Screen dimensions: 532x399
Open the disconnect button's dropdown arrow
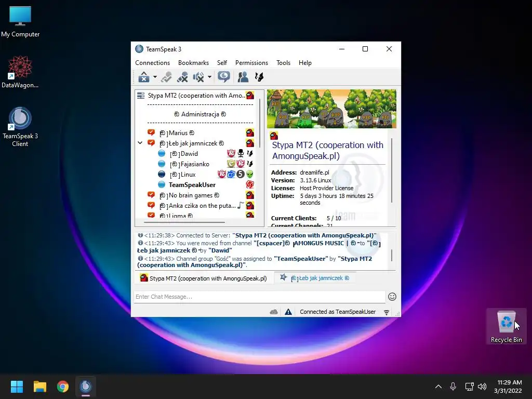[x=155, y=77]
